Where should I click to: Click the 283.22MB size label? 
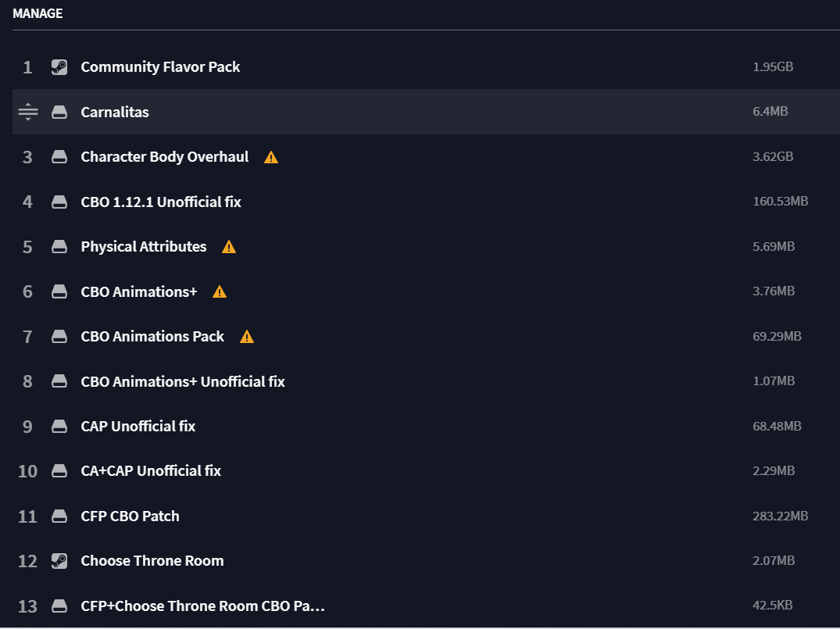[780, 516]
